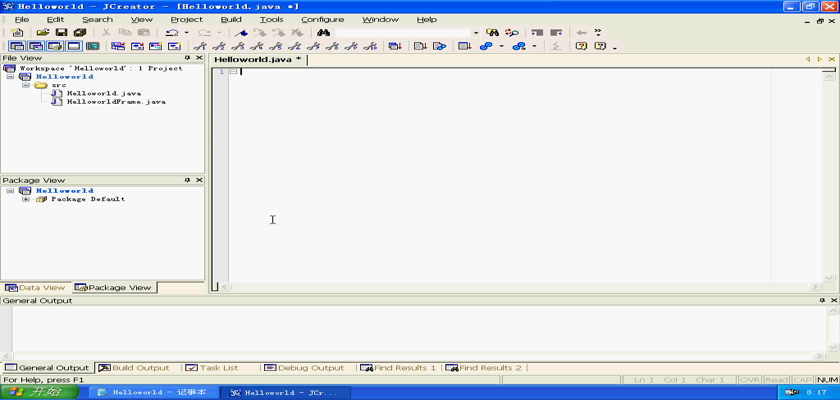Close the General Output panel
The width and height of the screenshot is (840, 400).
[x=833, y=301]
